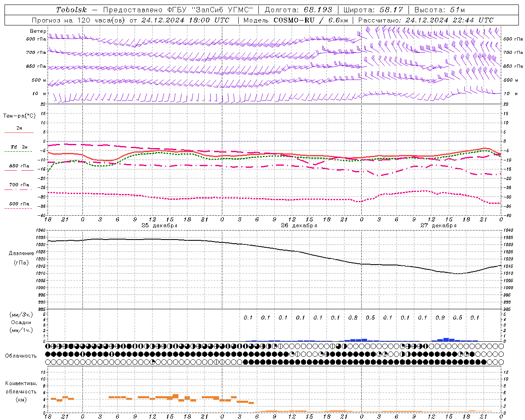The height and width of the screenshot is (420, 525).
Task: Click the Давление panel label
Action: [21, 253]
